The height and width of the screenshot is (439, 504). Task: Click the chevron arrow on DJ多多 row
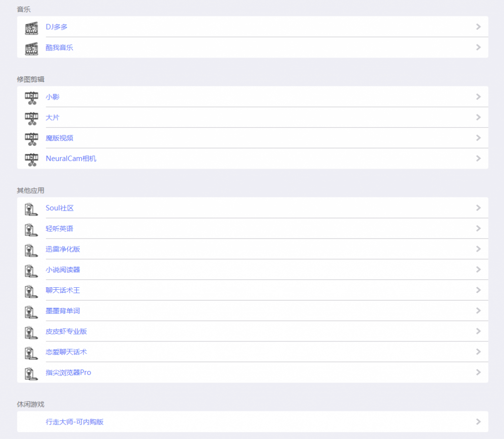point(478,27)
